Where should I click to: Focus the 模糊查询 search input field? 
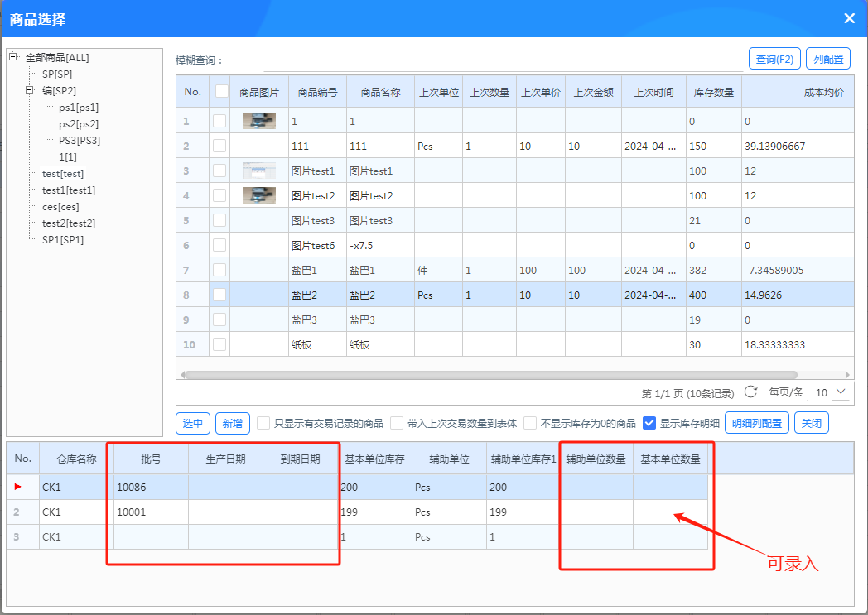(x=503, y=60)
